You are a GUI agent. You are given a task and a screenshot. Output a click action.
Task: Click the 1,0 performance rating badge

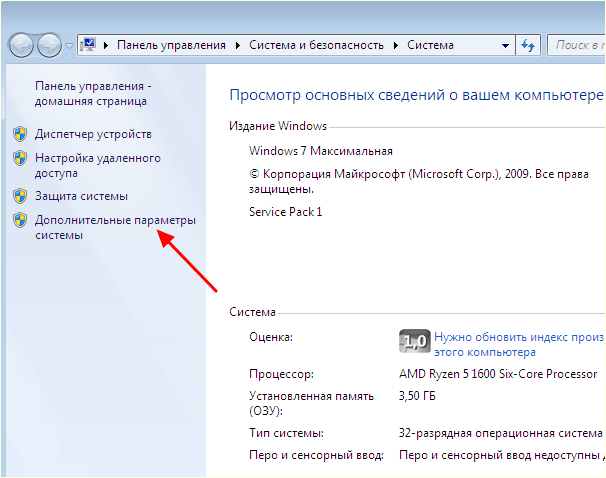click(414, 341)
